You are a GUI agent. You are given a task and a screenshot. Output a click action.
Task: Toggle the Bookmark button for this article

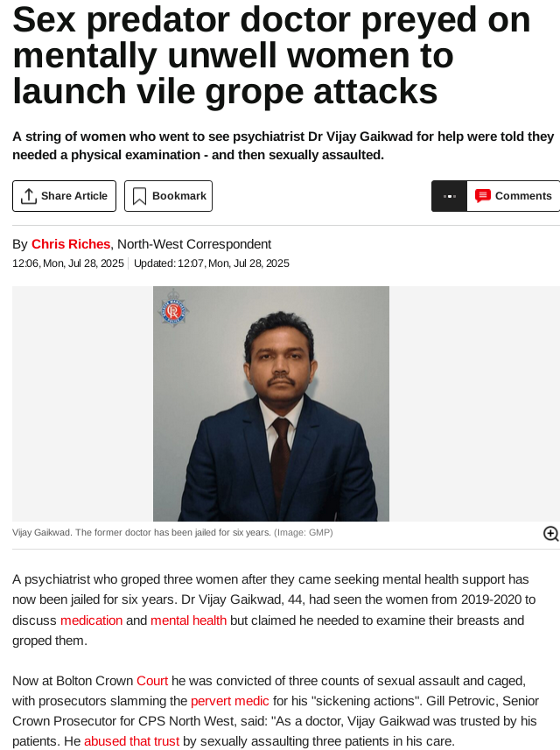[168, 196]
